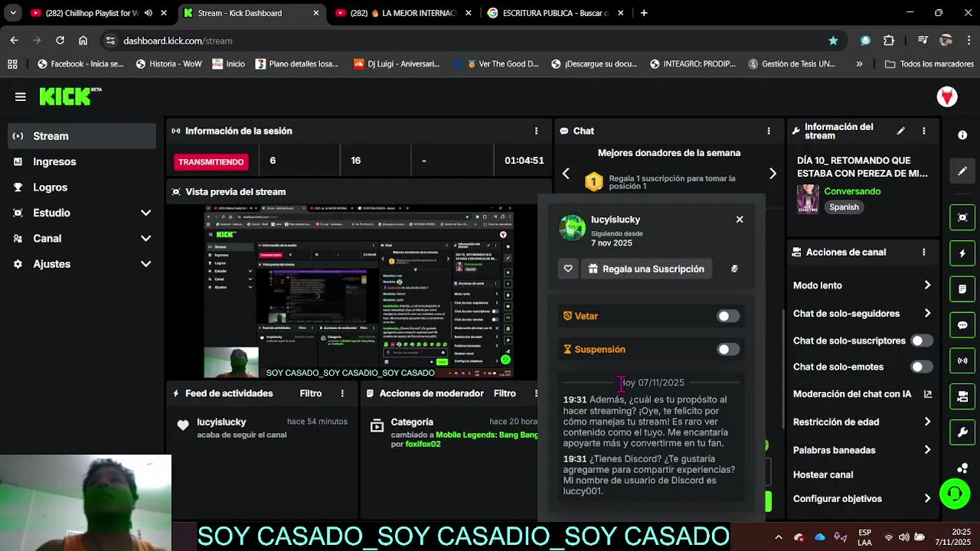This screenshot has width=980, height=551.
Task: Enable Chat de solo-emotes
Action: click(922, 367)
